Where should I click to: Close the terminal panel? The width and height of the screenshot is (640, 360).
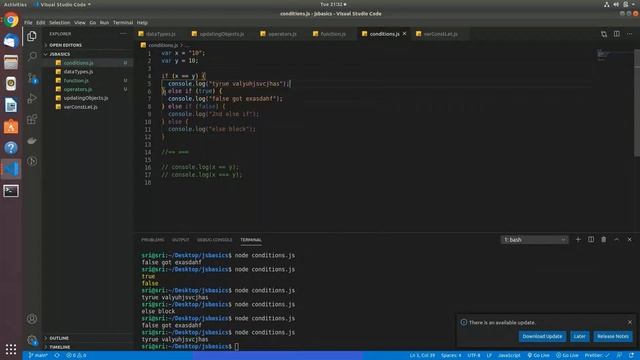pyautogui.click(x=629, y=240)
